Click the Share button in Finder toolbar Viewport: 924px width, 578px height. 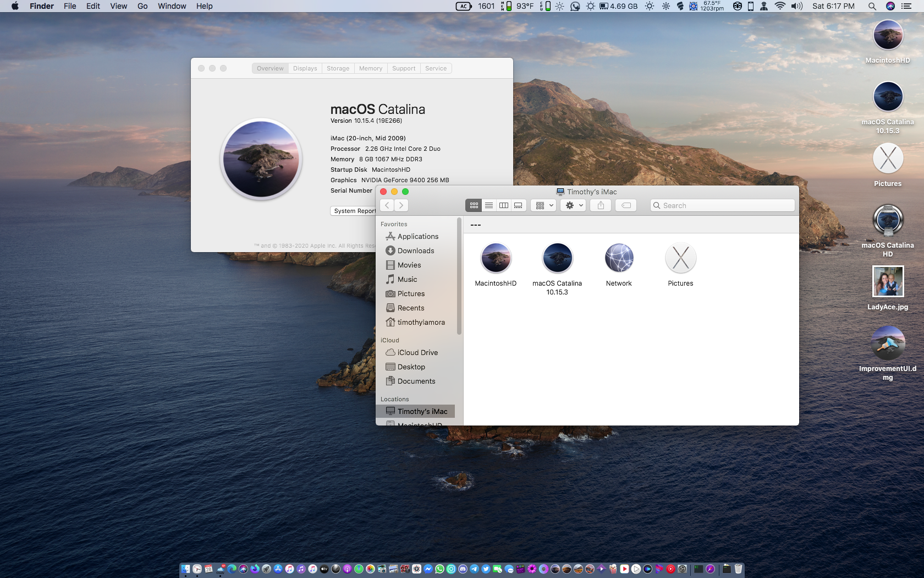601,205
